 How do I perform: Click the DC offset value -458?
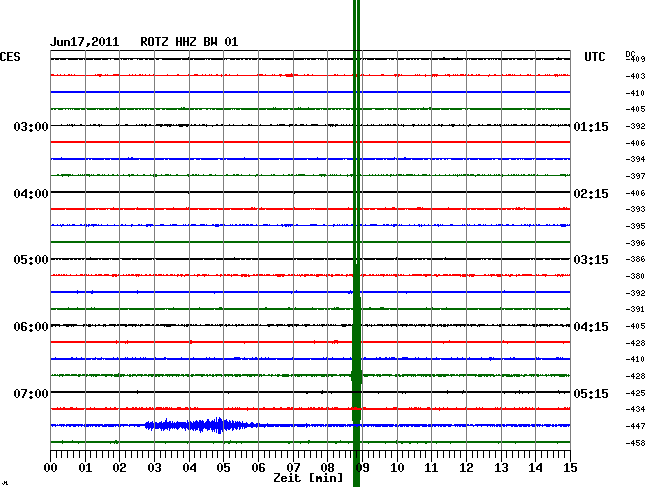[635, 443]
